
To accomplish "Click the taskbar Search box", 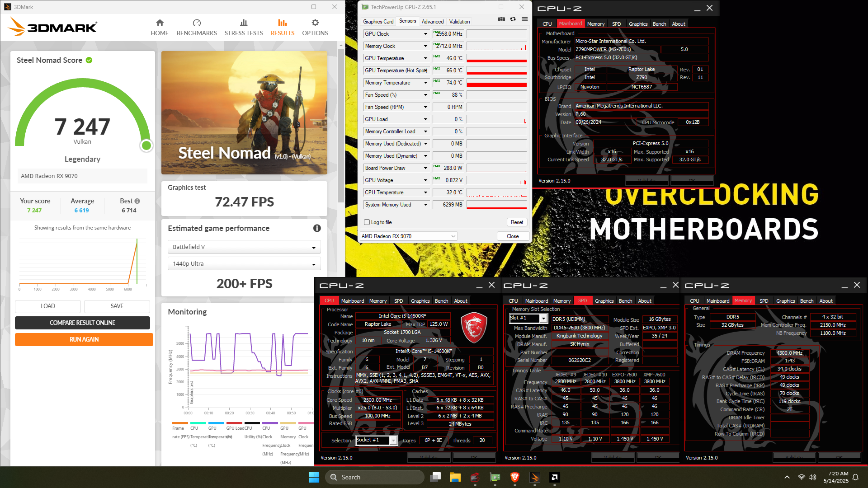I will pos(374,477).
